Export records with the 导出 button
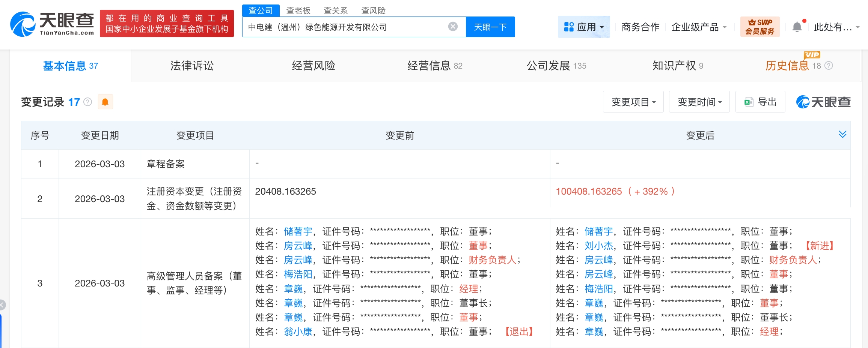Screen dimensions: 868x348 pos(760,102)
